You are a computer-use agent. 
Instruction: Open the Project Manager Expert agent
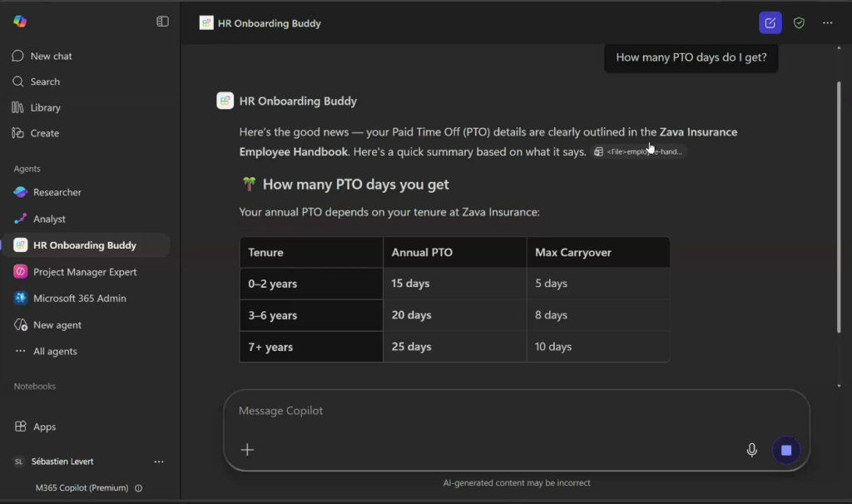pyautogui.click(x=84, y=272)
